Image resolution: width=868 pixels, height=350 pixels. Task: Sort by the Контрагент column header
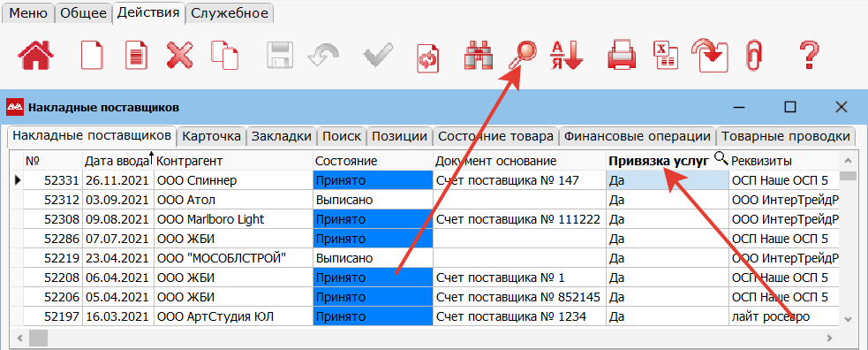click(x=234, y=161)
